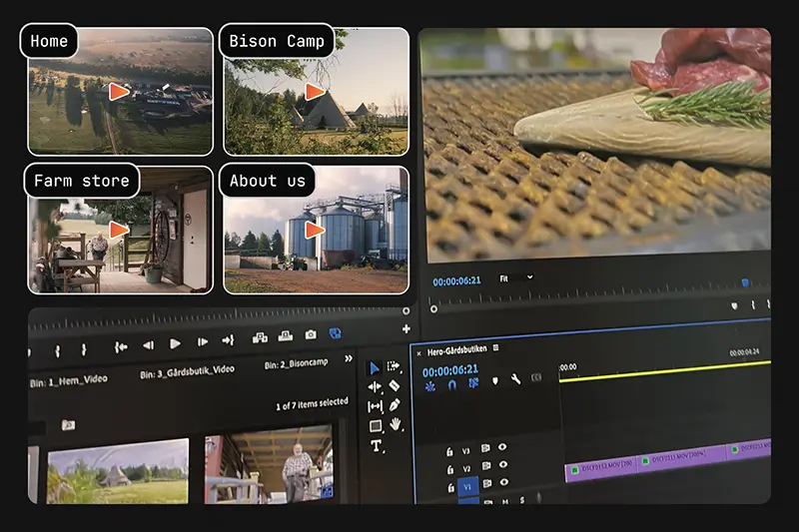This screenshot has width=799, height=532.
Task: Toggle the V3 track lock
Action: click(449, 451)
